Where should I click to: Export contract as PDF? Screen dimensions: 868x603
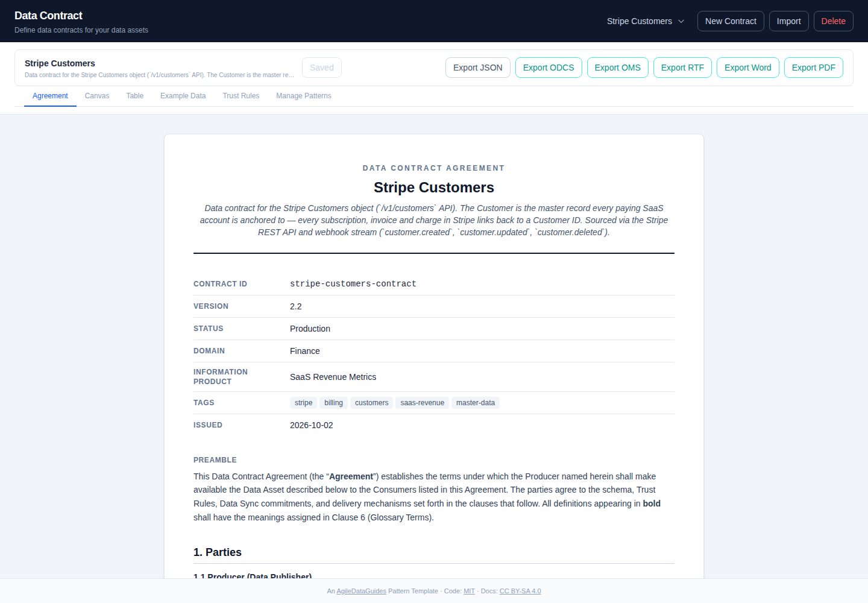(814, 68)
